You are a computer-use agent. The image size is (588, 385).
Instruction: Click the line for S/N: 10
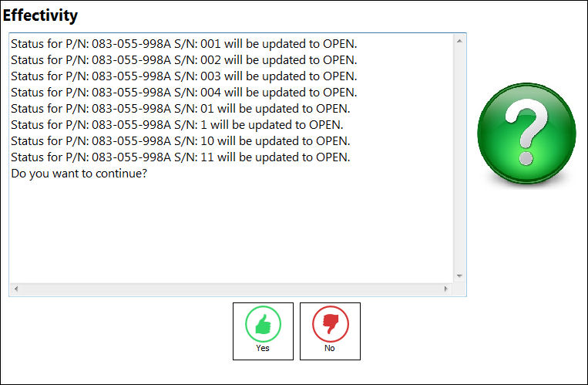180,141
